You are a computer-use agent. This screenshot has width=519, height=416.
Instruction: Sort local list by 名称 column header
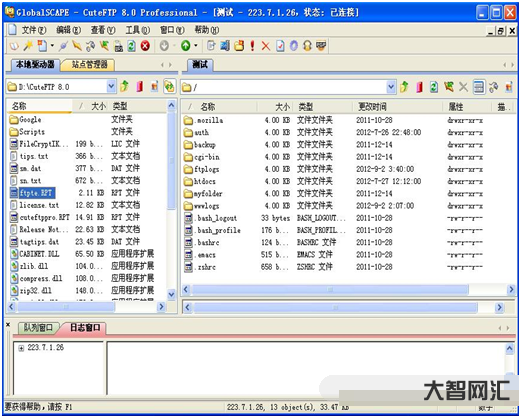coord(40,106)
